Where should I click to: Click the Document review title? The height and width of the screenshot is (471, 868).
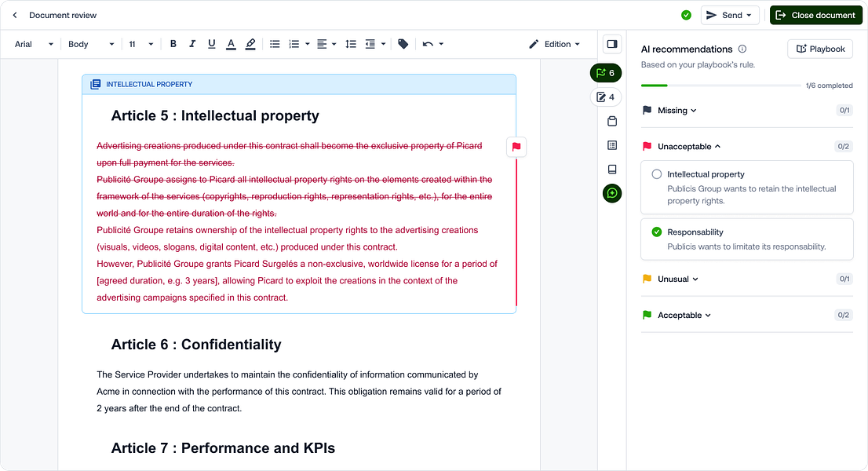pyautogui.click(x=63, y=15)
